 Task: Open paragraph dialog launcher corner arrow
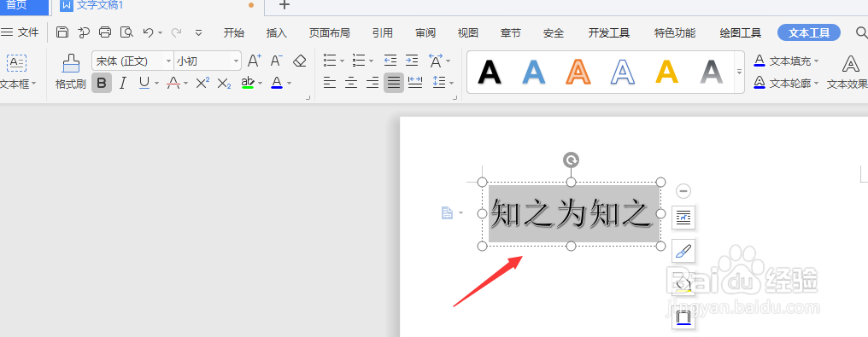click(455, 98)
